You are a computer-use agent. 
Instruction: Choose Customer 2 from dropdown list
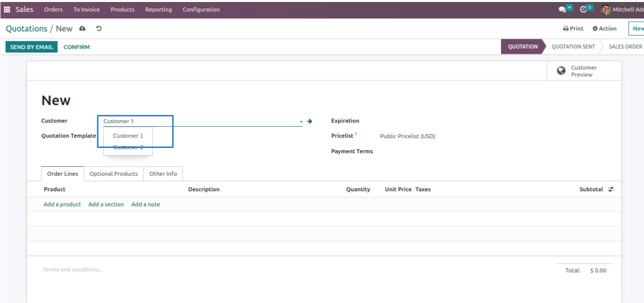click(x=128, y=147)
